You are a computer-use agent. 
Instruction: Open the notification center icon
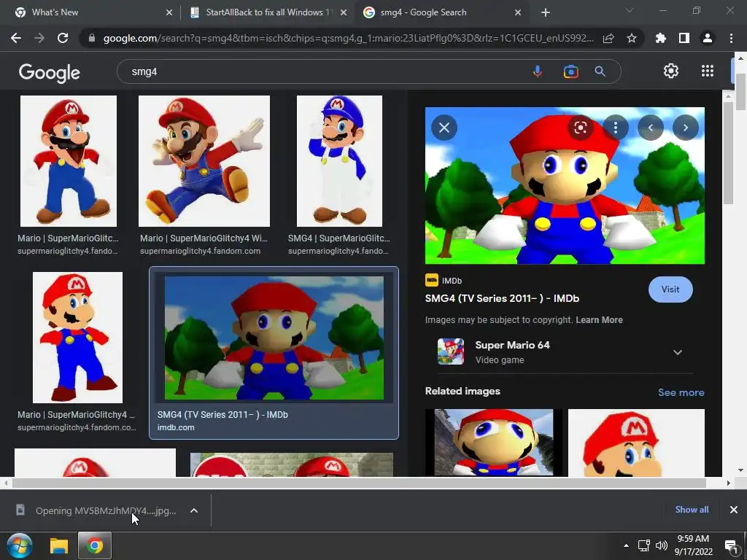[x=731, y=546]
